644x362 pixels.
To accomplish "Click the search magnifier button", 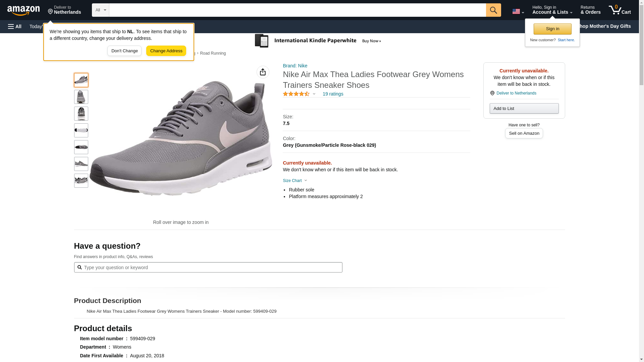I will (x=493, y=10).
